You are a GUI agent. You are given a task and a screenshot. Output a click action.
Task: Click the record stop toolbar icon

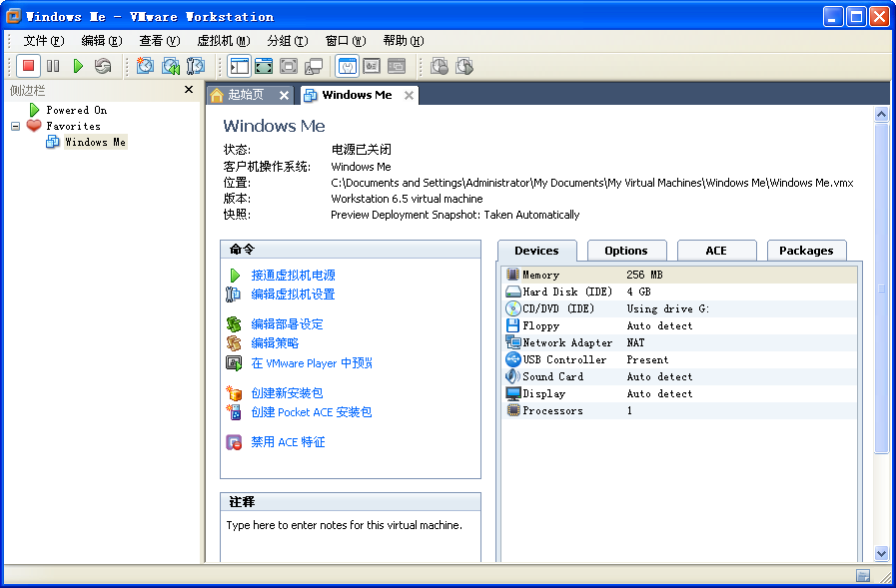440,66
